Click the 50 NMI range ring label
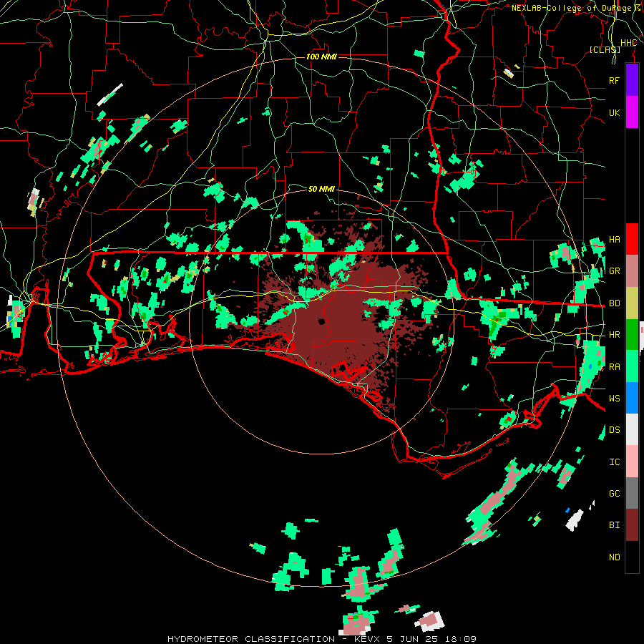Screen dimensions: 644x644 (x=321, y=189)
